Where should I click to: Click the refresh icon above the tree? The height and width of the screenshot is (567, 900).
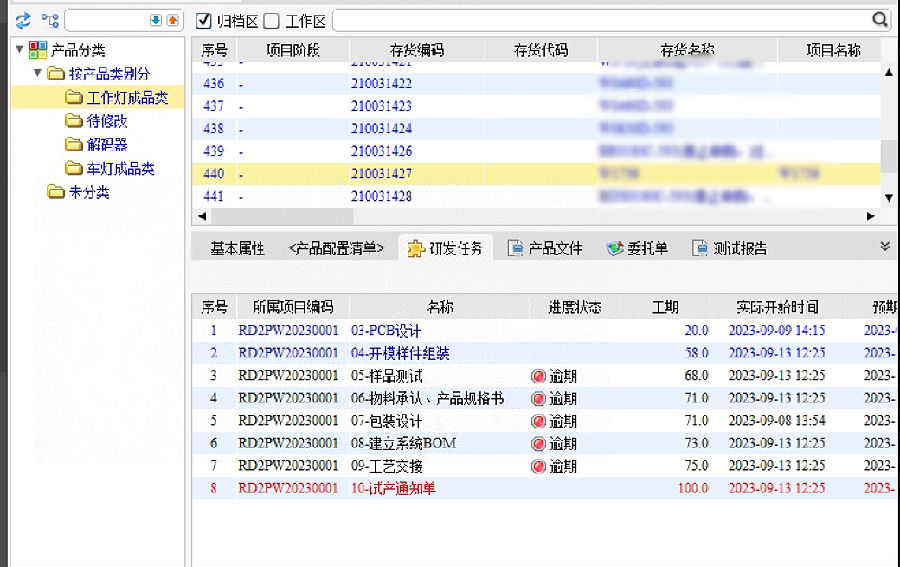pyautogui.click(x=22, y=20)
